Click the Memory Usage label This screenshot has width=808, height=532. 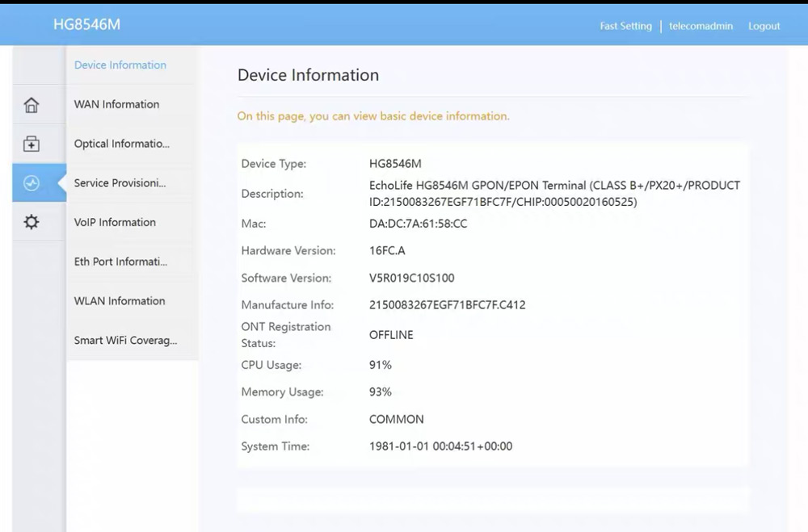coord(282,392)
